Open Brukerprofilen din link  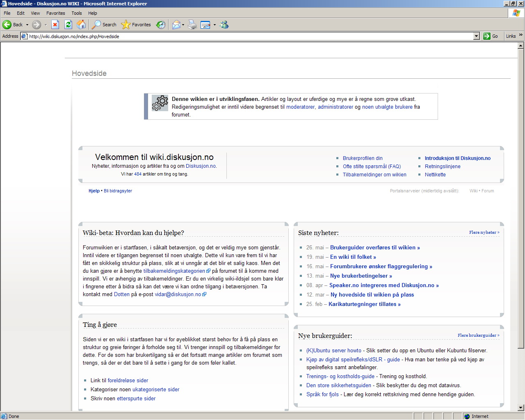[363, 158]
